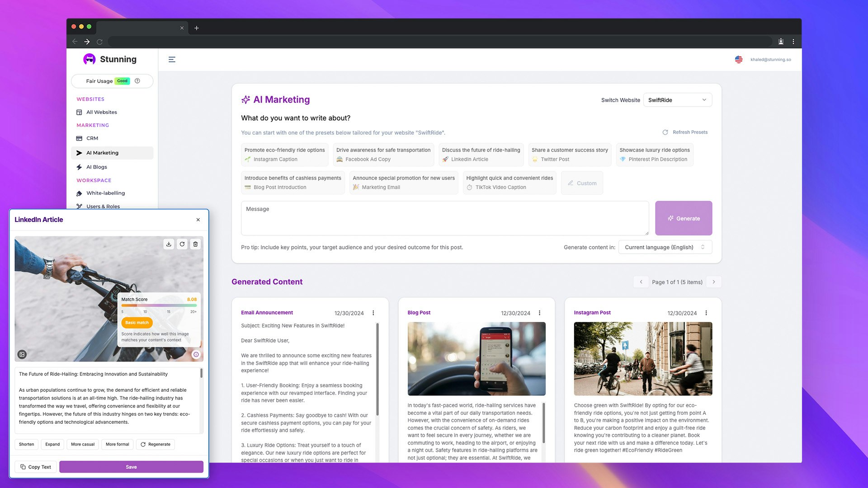
Task: Click the browser address bar
Action: click(439, 42)
